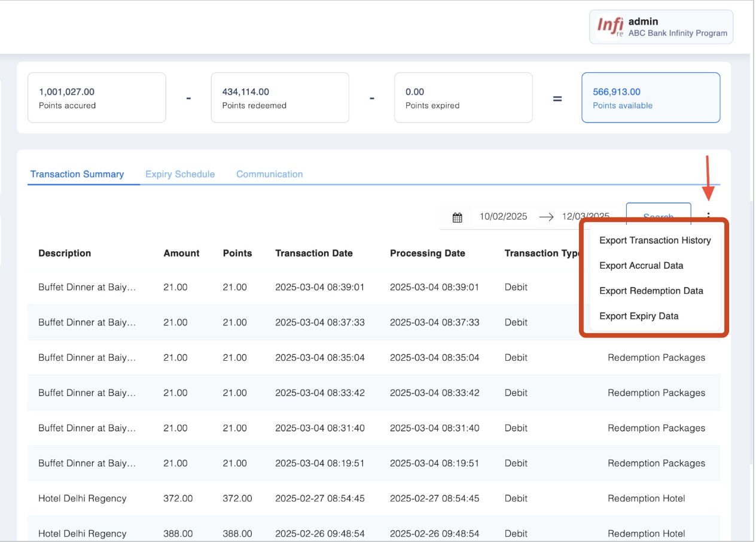Viewport: 756px width, 542px height.
Task: Select Export Accrual Data option
Action: [x=641, y=266]
